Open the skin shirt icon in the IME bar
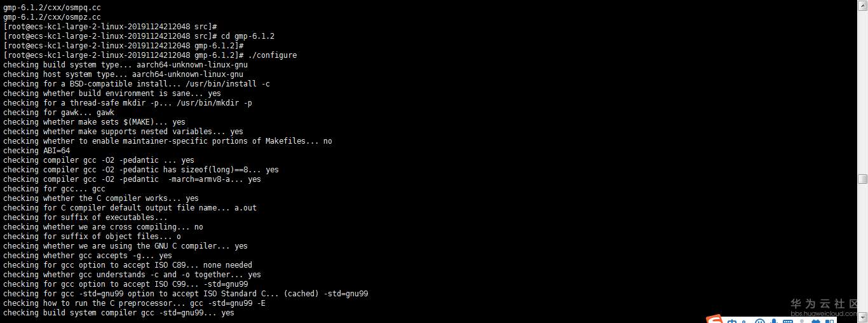The width and height of the screenshot is (868, 323). pyautogui.click(x=816, y=321)
